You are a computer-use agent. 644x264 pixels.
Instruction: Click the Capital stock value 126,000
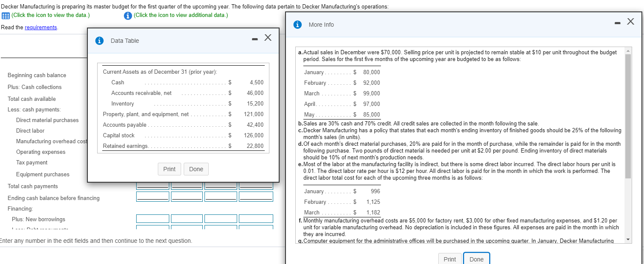click(x=254, y=136)
